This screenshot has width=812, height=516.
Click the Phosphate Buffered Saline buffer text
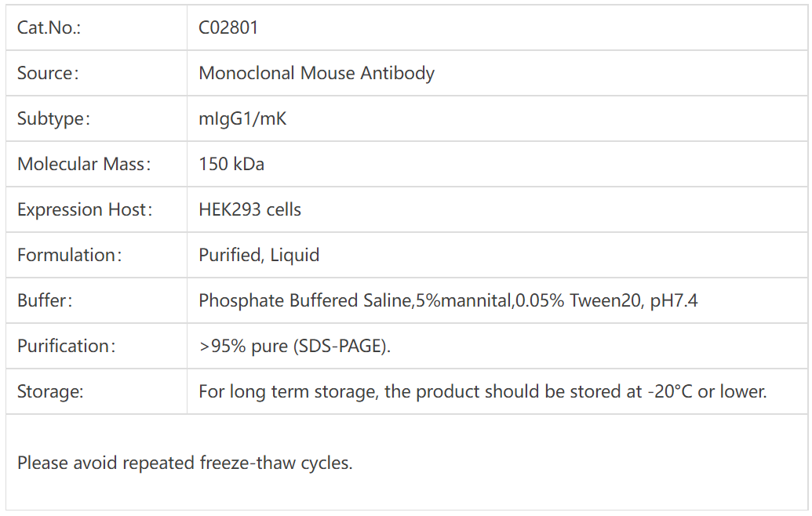click(x=306, y=301)
